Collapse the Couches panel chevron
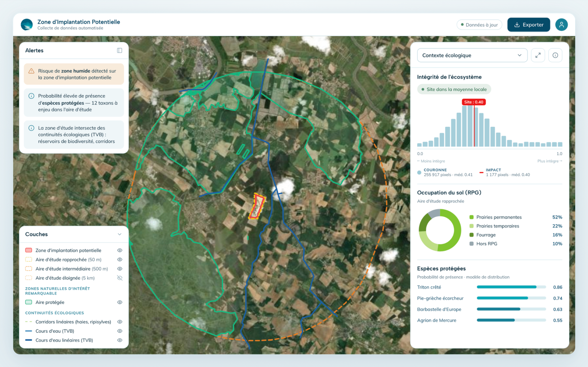Image resolution: width=588 pixels, height=367 pixels. click(x=119, y=234)
